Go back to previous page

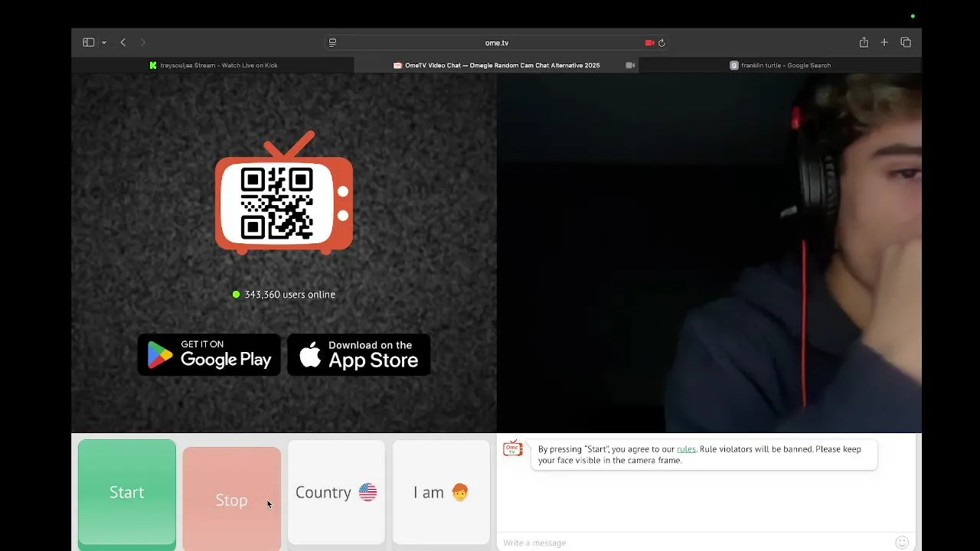[123, 43]
